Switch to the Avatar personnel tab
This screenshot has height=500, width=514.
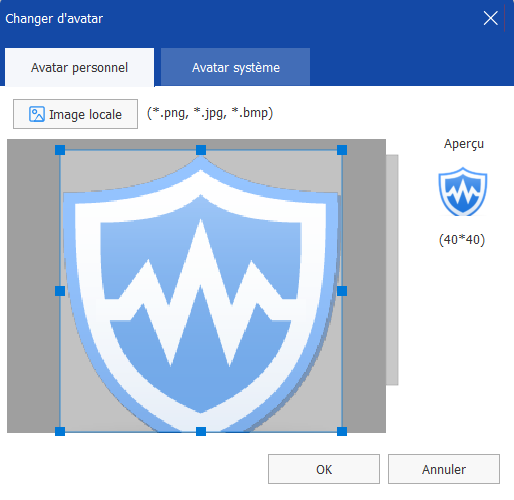pyautogui.click(x=79, y=67)
